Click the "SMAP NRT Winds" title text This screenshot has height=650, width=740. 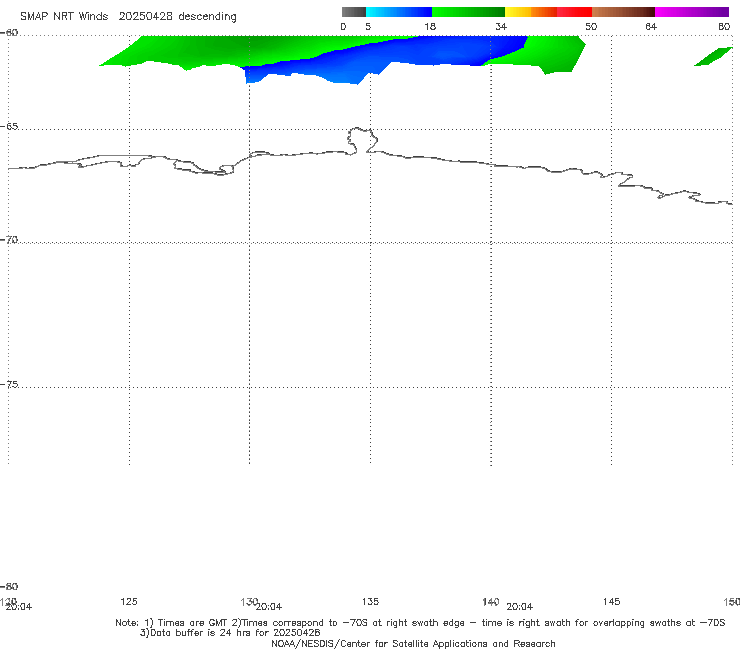[x=64, y=16]
